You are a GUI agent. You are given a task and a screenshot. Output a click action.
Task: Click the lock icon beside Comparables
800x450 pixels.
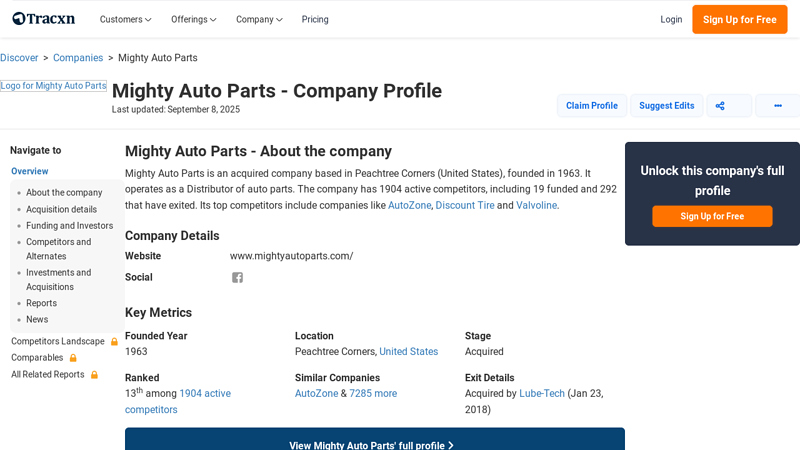tap(73, 358)
